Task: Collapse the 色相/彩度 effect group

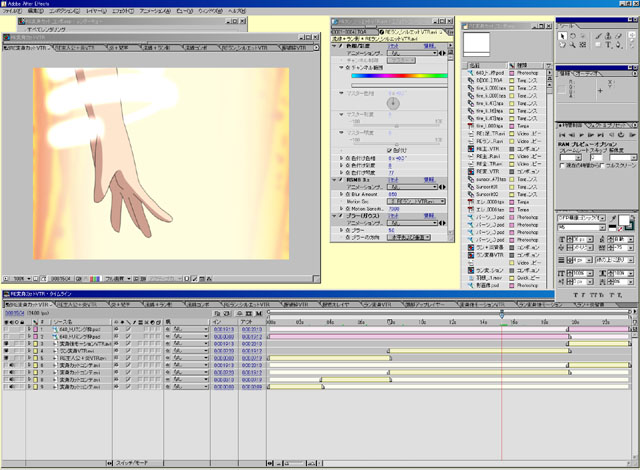Action: coord(334,46)
